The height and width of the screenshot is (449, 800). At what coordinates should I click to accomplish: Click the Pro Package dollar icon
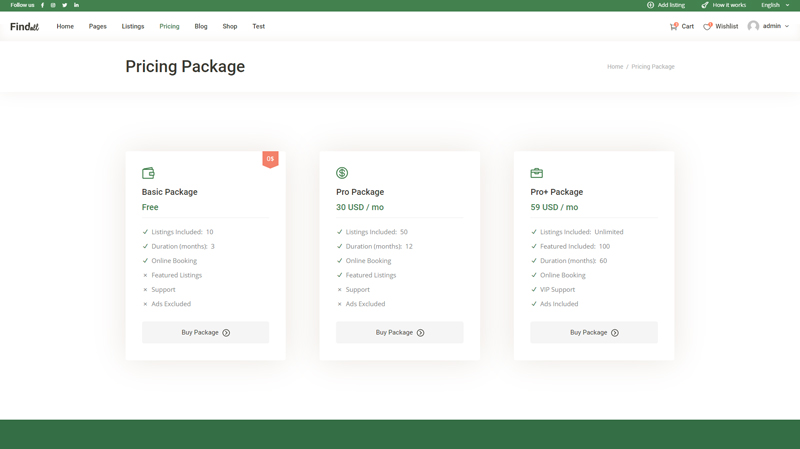[x=342, y=173]
